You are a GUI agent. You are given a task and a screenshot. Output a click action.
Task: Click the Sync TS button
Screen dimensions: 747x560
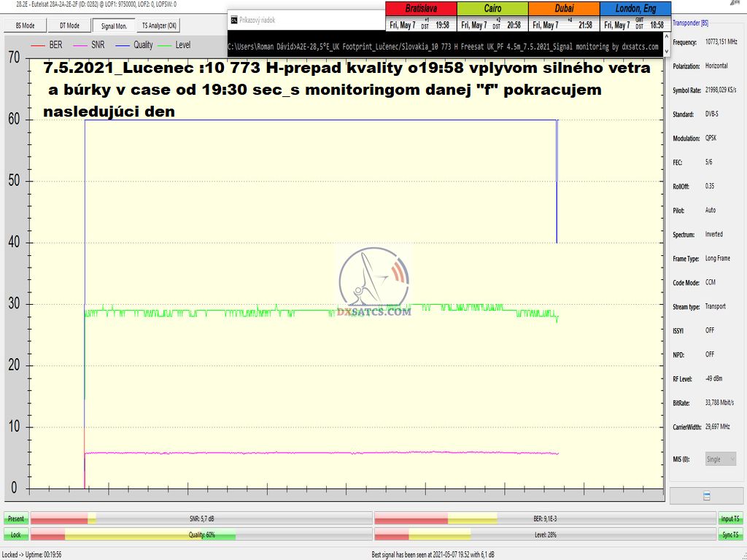[x=729, y=534]
